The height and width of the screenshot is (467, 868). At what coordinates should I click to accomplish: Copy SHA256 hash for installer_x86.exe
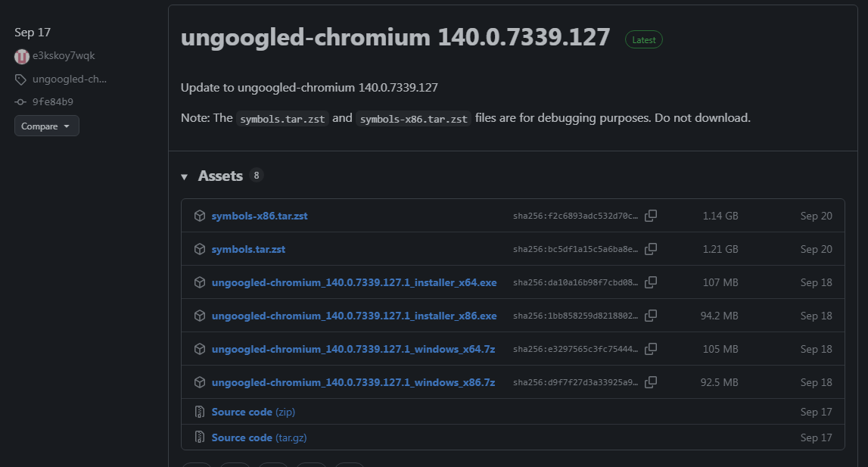coord(650,316)
